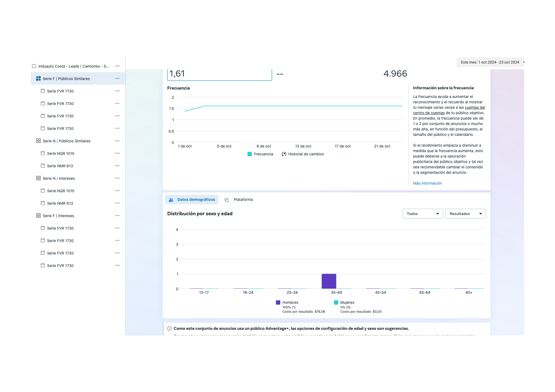Click the ad icon beside Serie NQR 1015 under Públicos Similares
The image size is (555, 392).
point(43,153)
